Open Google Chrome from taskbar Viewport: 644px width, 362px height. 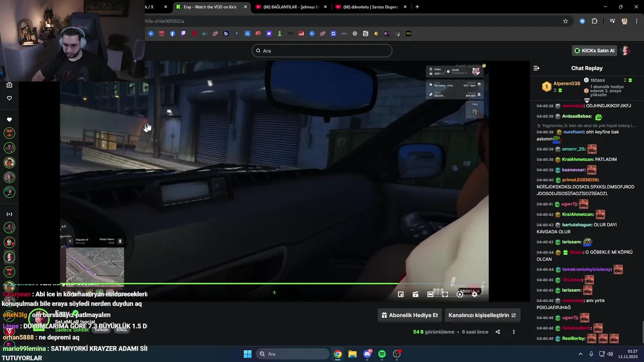pos(338,354)
